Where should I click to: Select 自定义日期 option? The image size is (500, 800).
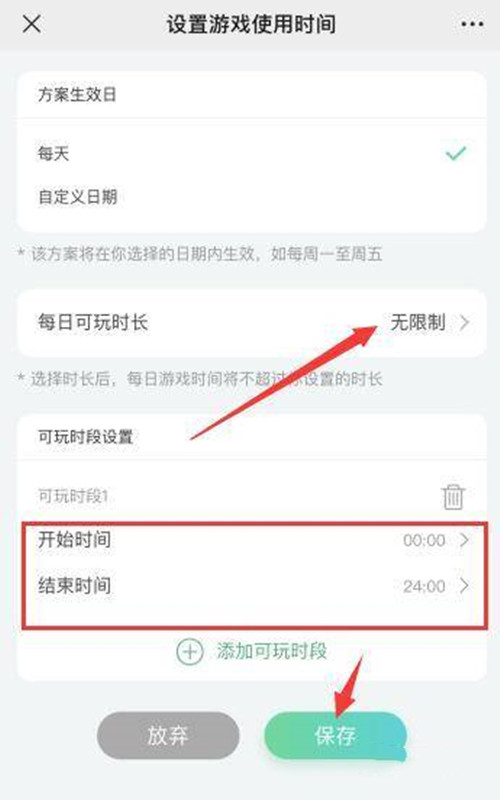pyautogui.click(x=251, y=197)
